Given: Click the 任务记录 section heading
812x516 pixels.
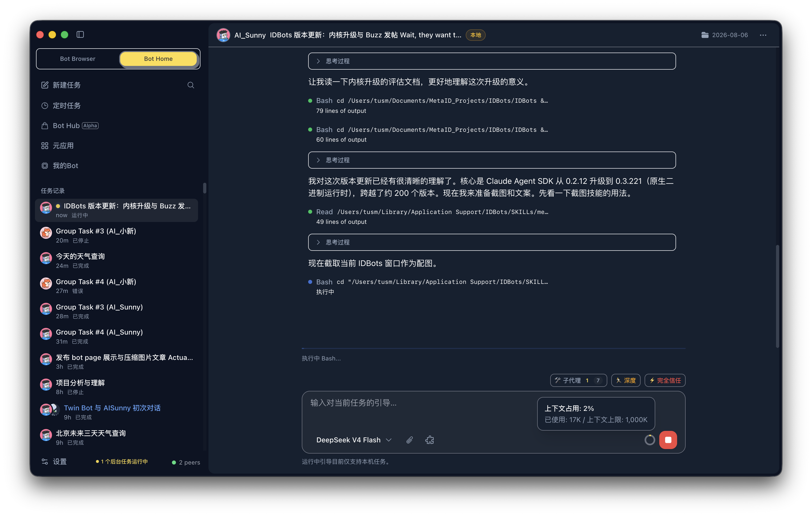Looking at the screenshot, I should (x=53, y=191).
